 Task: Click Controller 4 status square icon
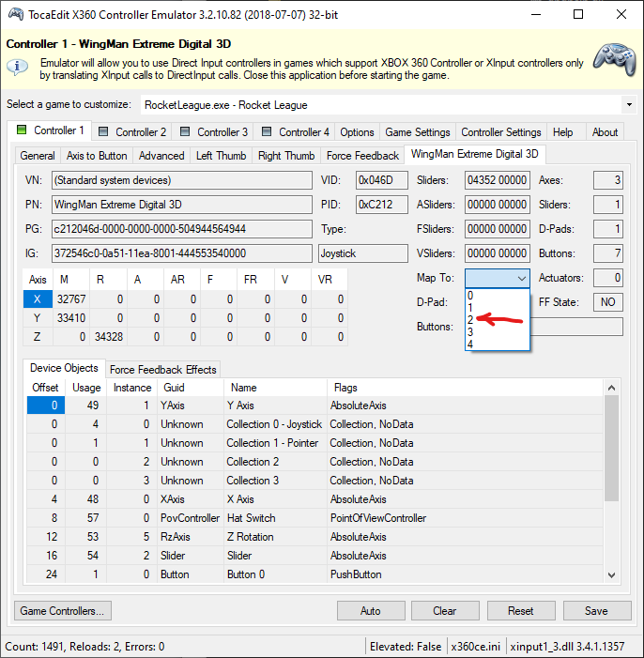coord(267,131)
